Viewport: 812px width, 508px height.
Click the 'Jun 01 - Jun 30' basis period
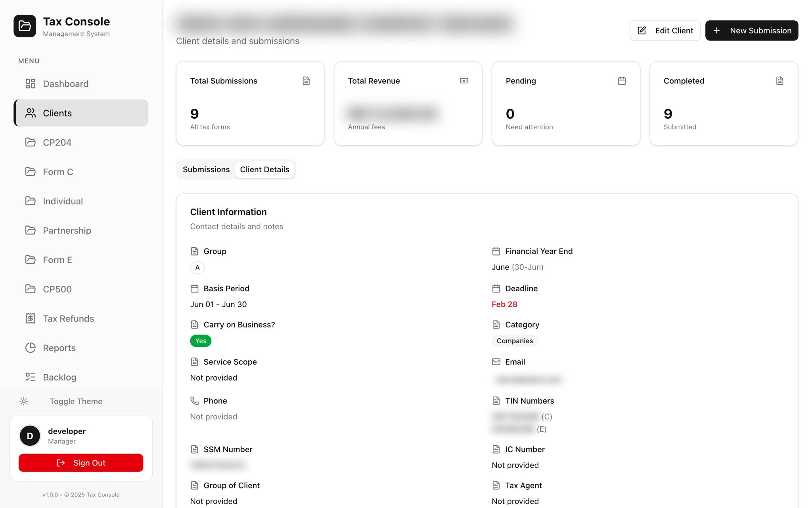218,304
